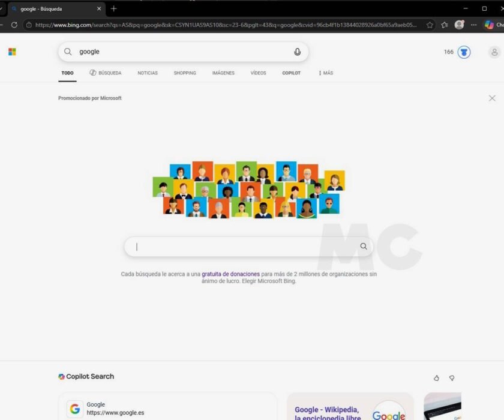
Task: Click the Wikipedia Google logo thumbnail
Action: coord(389,410)
